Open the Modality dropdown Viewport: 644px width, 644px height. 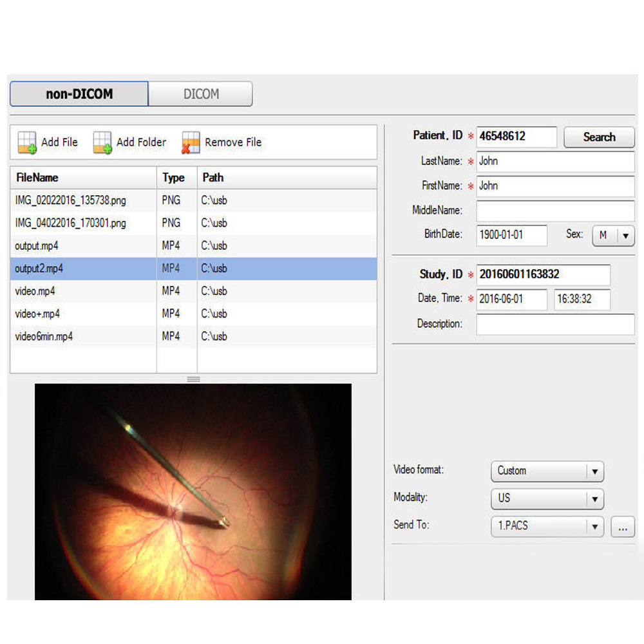coord(547,498)
